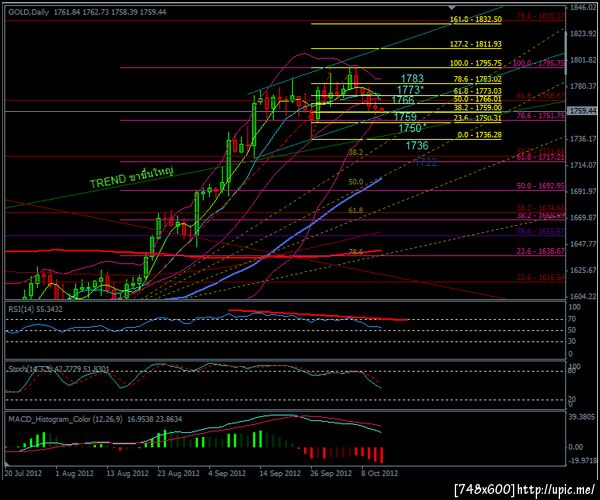The image size is (600, 500).
Task: Click the triangle marker above the date axis
Action: pos(8,464)
